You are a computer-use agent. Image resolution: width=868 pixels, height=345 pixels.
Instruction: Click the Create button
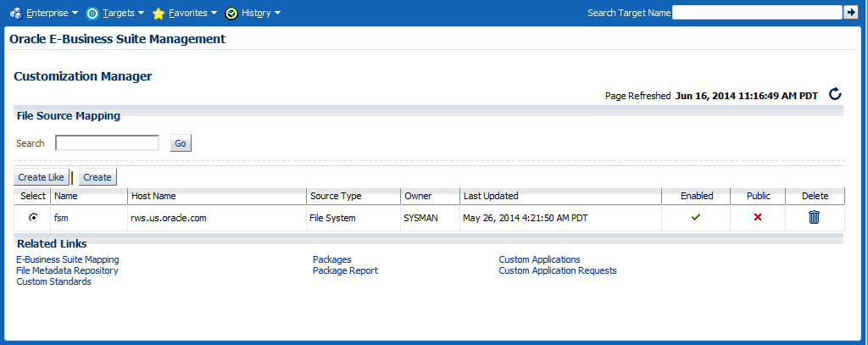(97, 177)
